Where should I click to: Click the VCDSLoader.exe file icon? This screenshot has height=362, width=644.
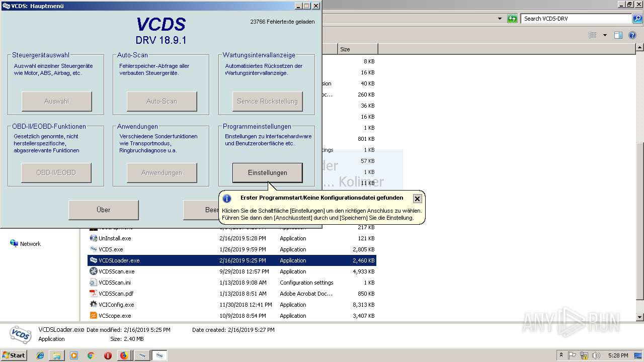[x=93, y=260]
